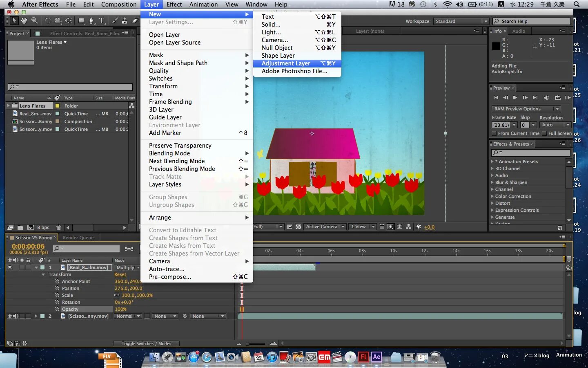
Task: Select the Pan Behind tool
Action: click(x=68, y=20)
